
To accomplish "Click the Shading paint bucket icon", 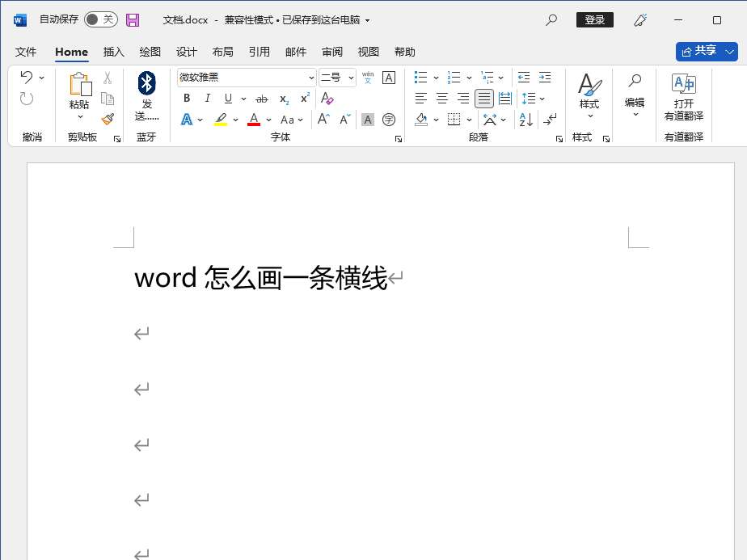I will pos(421,120).
